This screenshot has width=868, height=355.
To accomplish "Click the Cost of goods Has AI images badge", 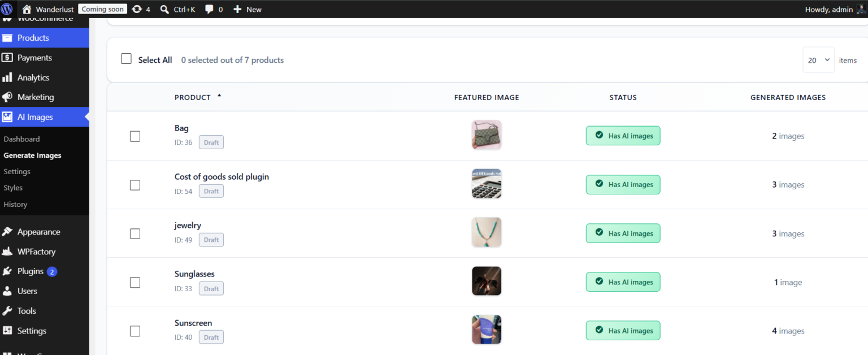I will click(x=623, y=184).
